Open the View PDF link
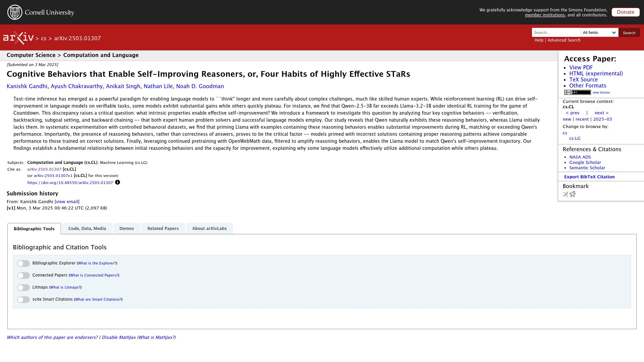Viewport: 644px width, 362px height. point(581,68)
